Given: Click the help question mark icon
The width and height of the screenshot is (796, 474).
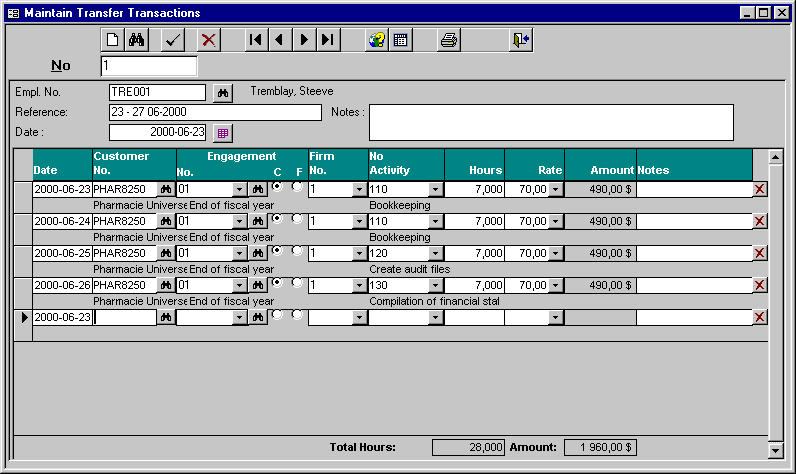Looking at the screenshot, I should point(377,40).
